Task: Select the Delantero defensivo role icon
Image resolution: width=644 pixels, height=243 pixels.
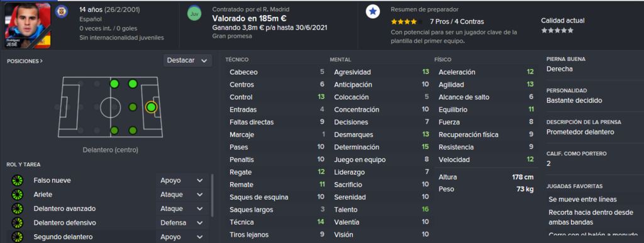Action: [x=18, y=223]
